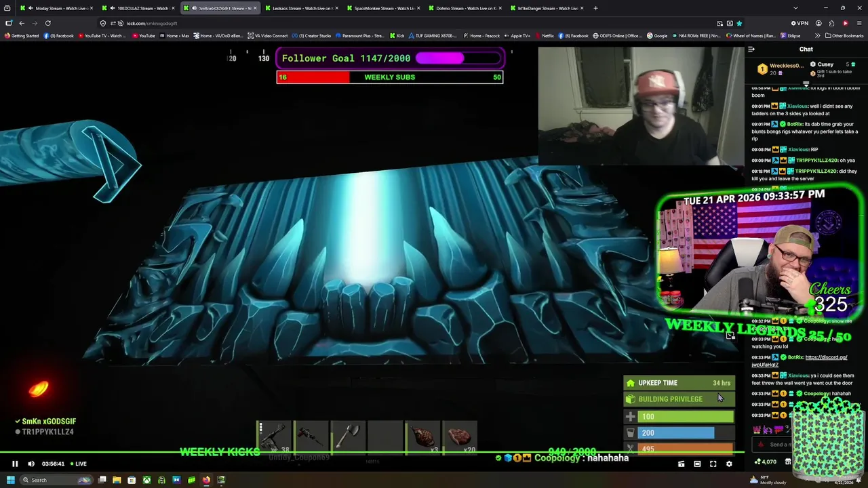Open browser extensions puzzle icon
This screenshot has height=488, width=868.
point(832,23)
